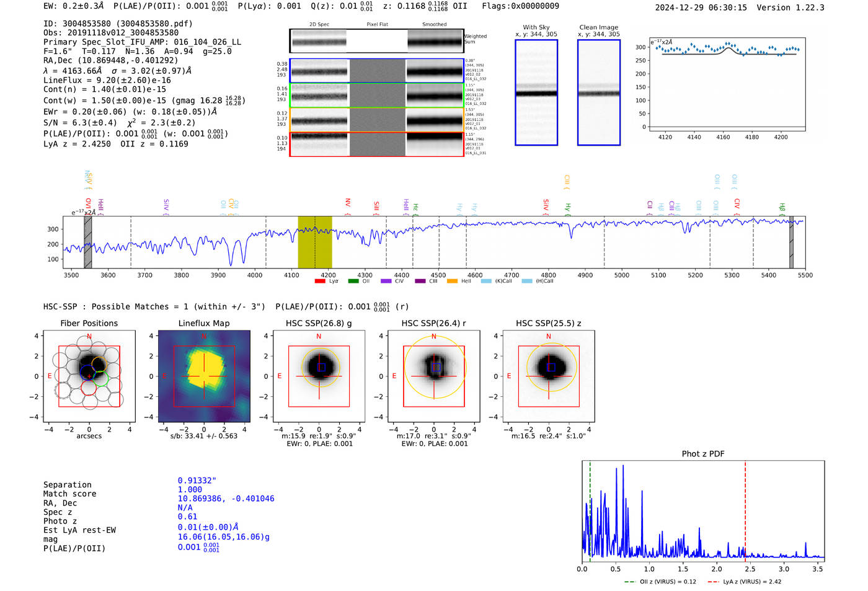Click the blue-bordered 2D spectrum fiber row

click(x=376, y=71)
